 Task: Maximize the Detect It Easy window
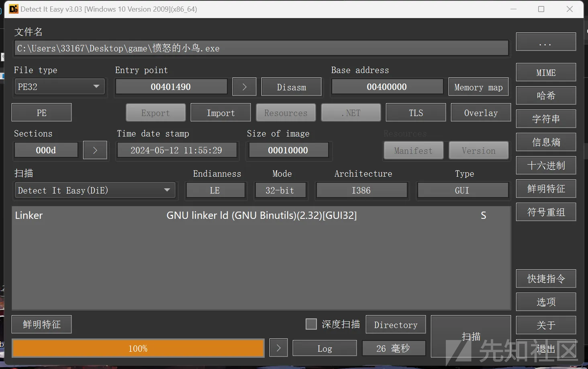[x=541, y=9]
